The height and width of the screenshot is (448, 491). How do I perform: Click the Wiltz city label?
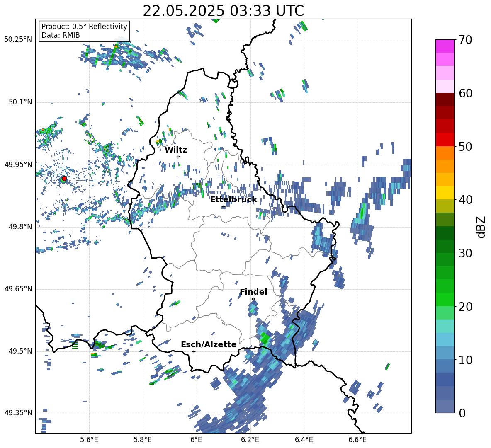pos(176,150)
